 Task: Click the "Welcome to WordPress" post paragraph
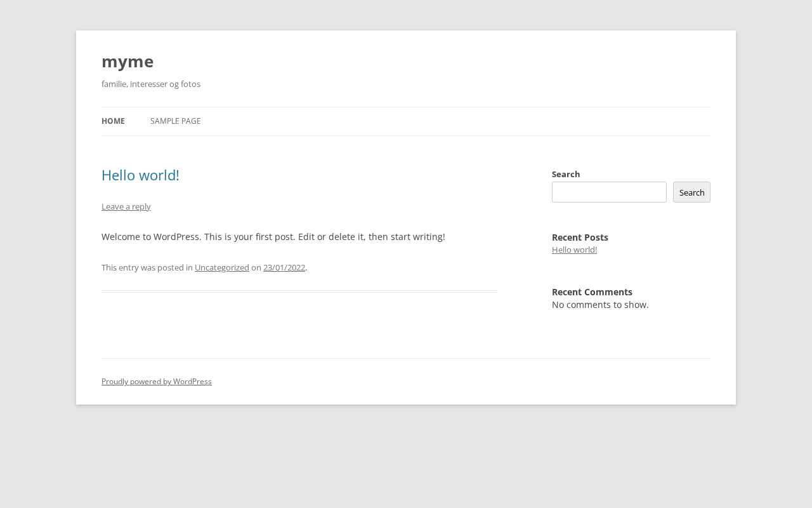point(273,237)
